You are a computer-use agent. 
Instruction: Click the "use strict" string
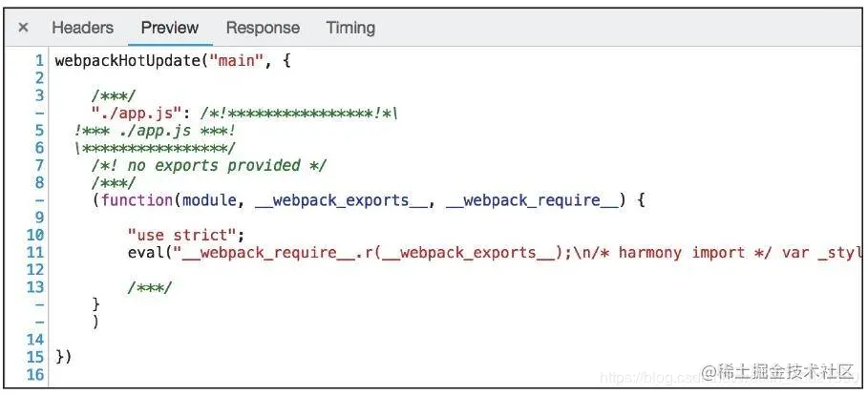tap(181, 235)
